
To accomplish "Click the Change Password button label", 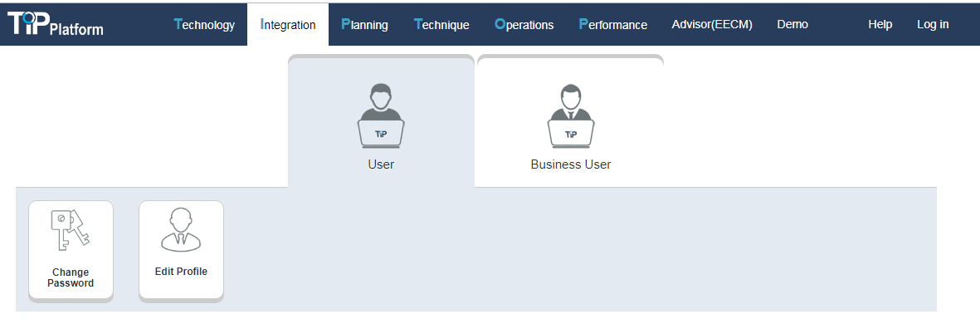I will click(x=71, y=277).
